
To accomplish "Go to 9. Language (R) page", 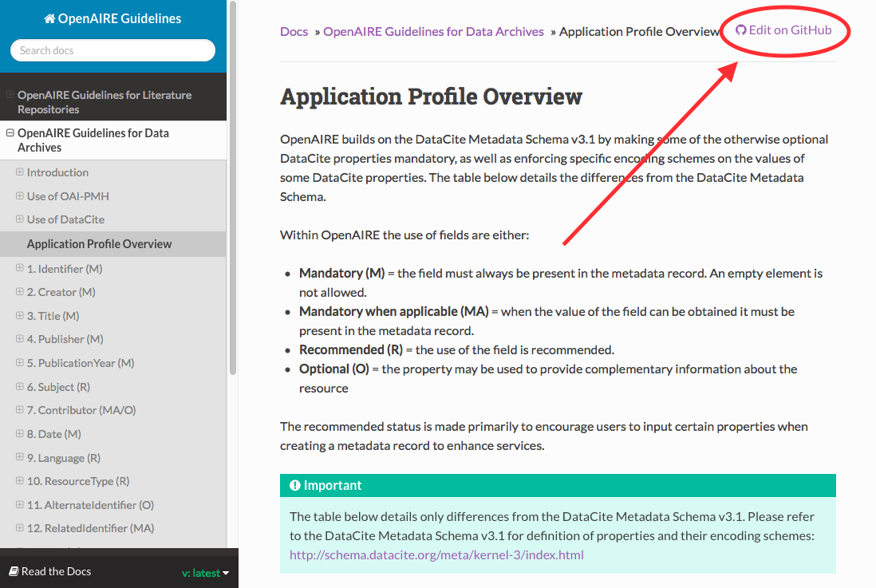I will (x=64, y=458).
